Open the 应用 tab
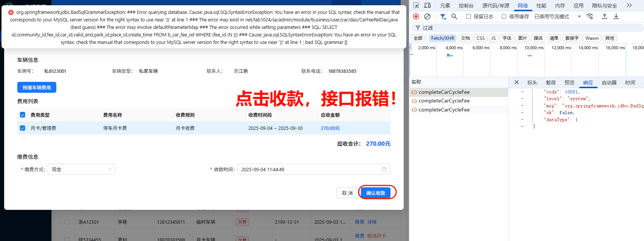Screen dimensions: 644x241 pyautogui.click(x=579, y=6)
